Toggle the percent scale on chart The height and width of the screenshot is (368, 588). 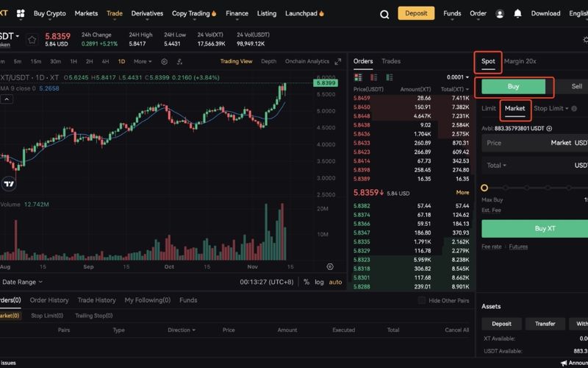click(x=306, y=282)
